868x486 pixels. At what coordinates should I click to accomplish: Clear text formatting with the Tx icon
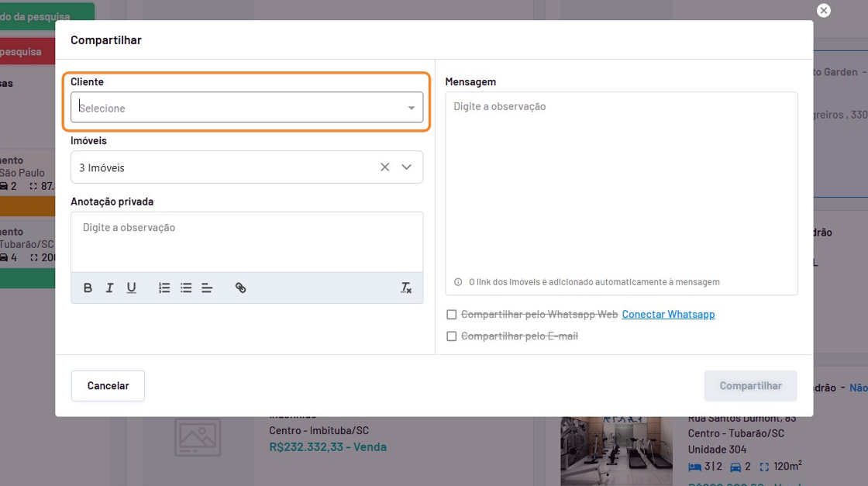[x=405, y=288]
